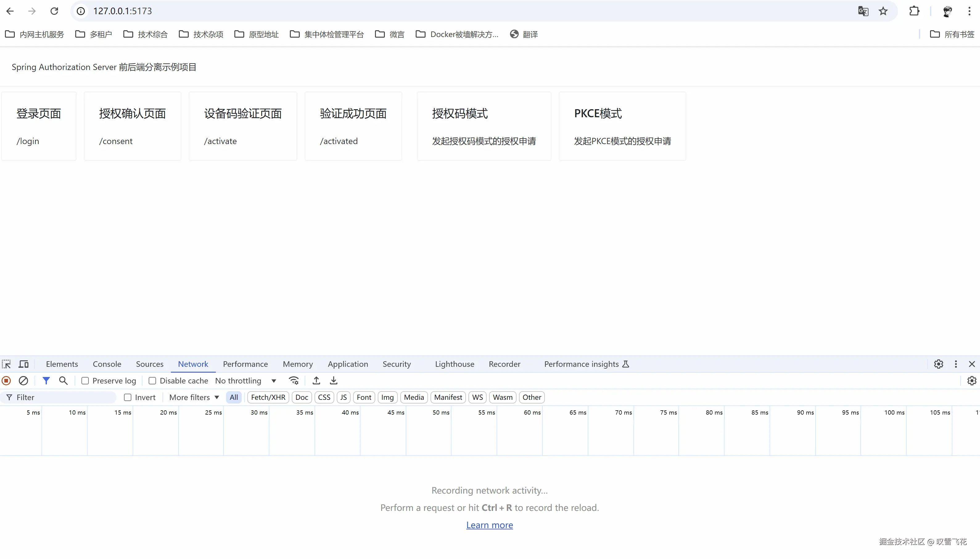
Task: Click the translate page icon
Action: (863, 11)
